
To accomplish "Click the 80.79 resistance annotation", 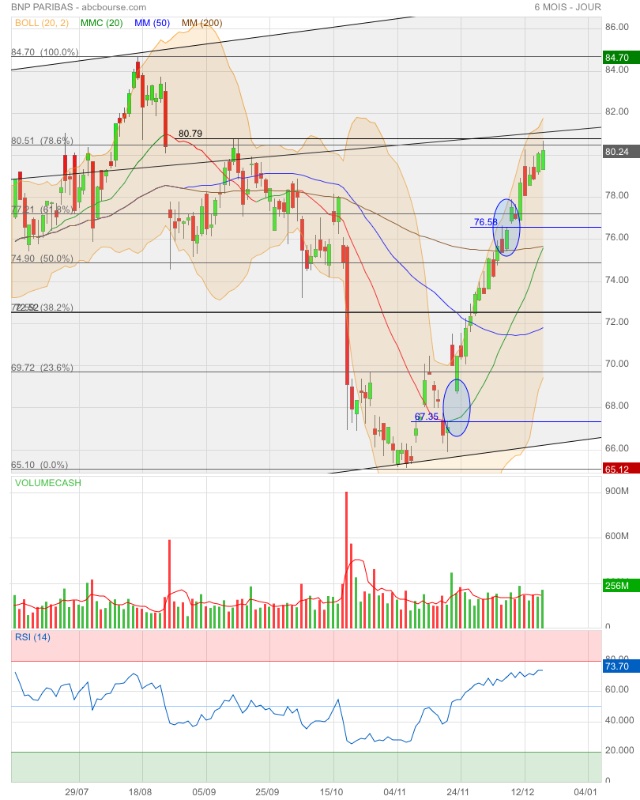I will click(190, 134).
